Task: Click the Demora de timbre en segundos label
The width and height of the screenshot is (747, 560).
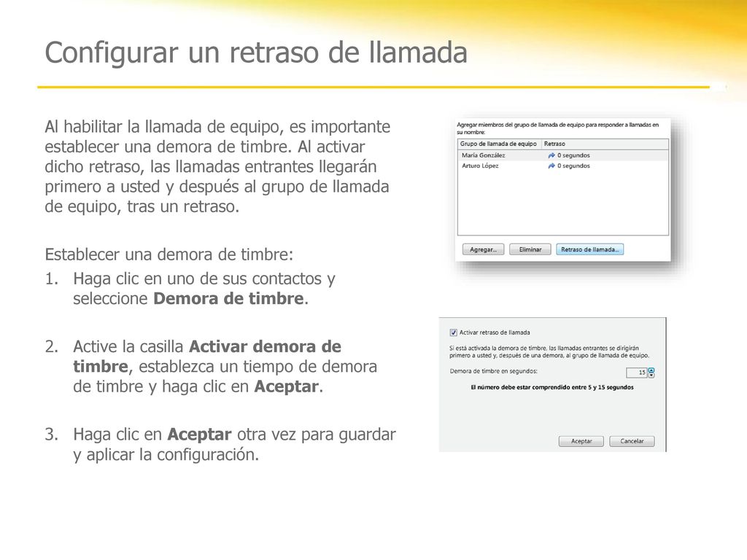Action: [x=494, y=371]
